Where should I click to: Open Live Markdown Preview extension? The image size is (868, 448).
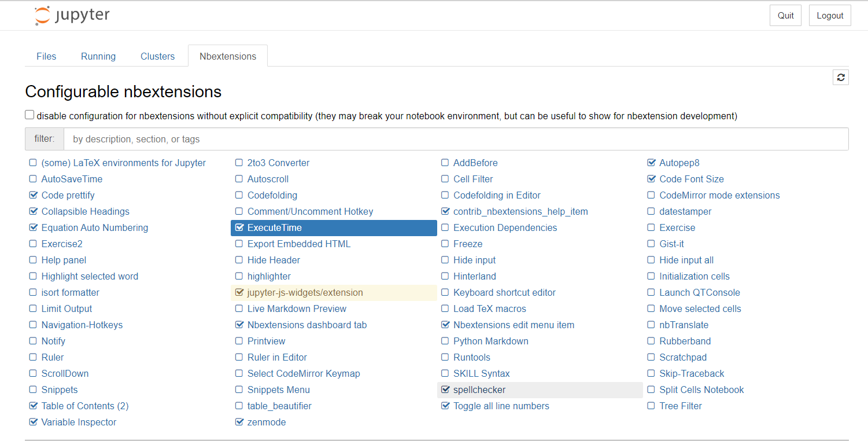pos(297,309)
